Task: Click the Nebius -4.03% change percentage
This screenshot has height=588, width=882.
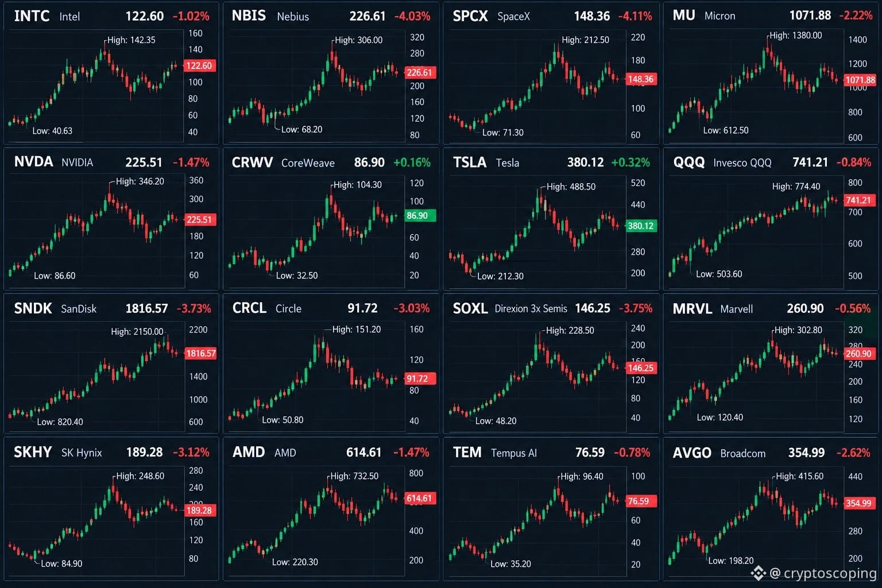Action: pos(412,16)
